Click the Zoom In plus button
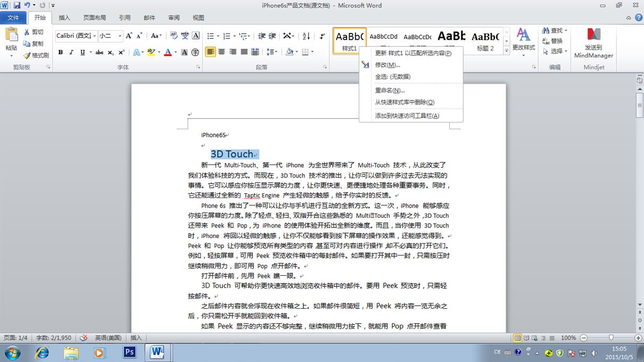The image size is (644, 362). (x=638, y=338)
